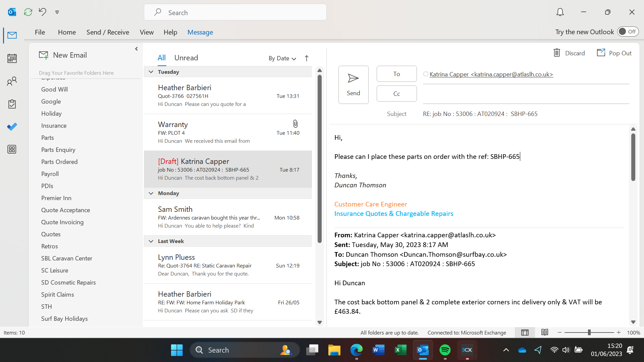Open the People contacts icon
644x362 pixels.
12,81
